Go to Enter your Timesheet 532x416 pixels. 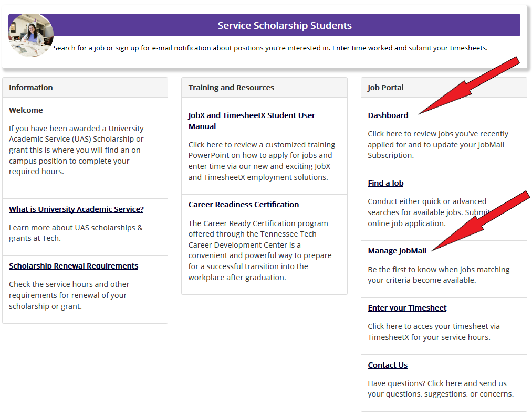[407, 308]
